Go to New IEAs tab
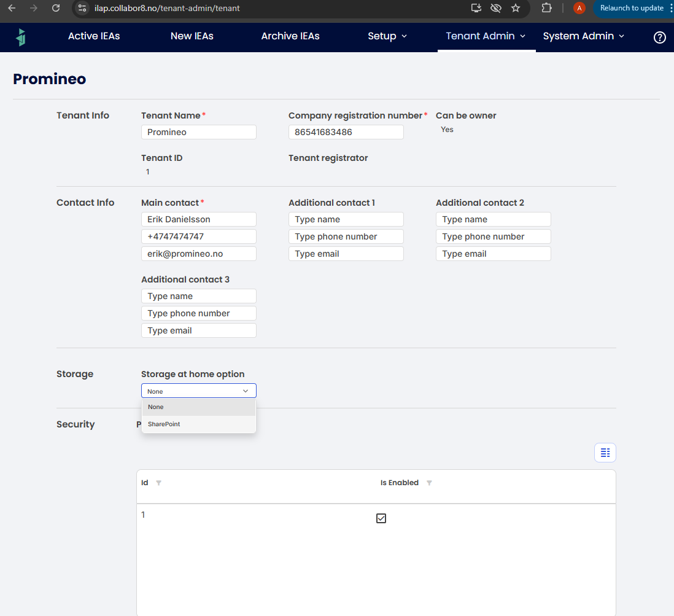The width and height of the screenshot is (674, 616). coord(192,36)
